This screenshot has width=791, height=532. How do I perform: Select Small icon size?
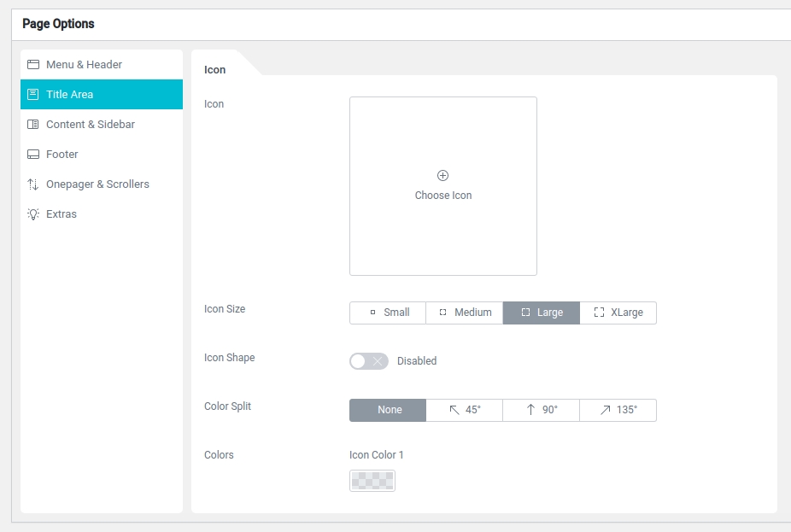click(x=388, y=313)
